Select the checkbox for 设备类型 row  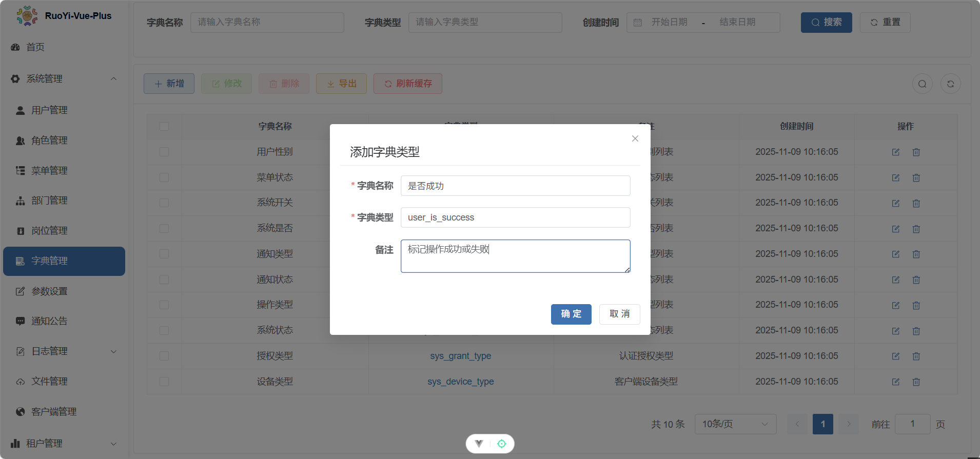tap(164, 382)
